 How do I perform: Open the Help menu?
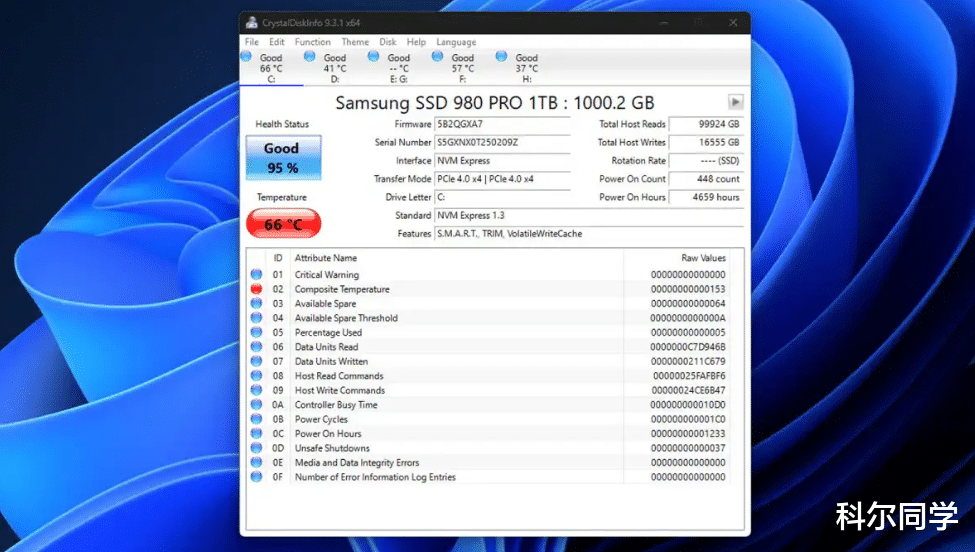(x=417, y=42)
